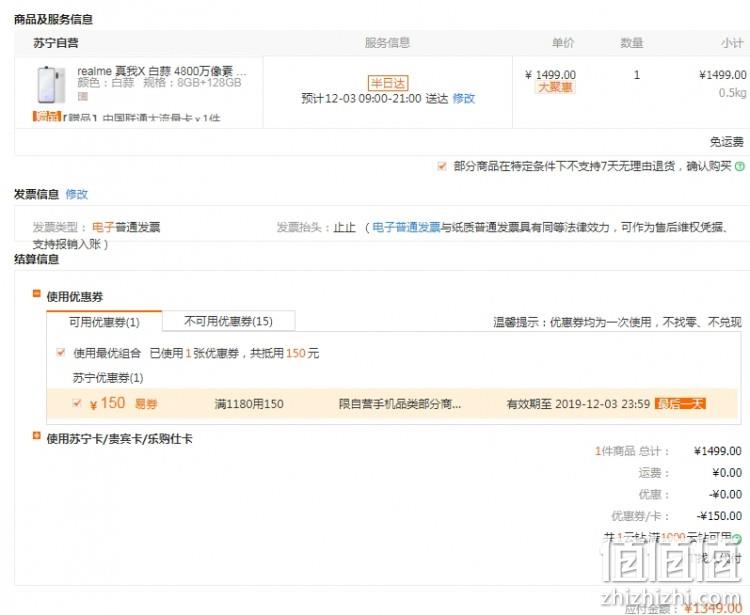Click the 大聚惠 promotion tag

point(555,87)
